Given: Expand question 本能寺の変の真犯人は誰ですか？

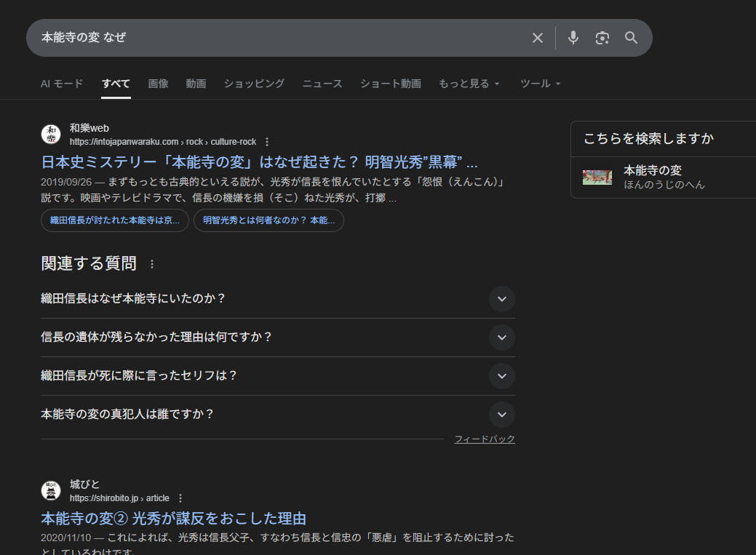Looking at the screenshot, I should pyautogui.click(x=501, y=415).
